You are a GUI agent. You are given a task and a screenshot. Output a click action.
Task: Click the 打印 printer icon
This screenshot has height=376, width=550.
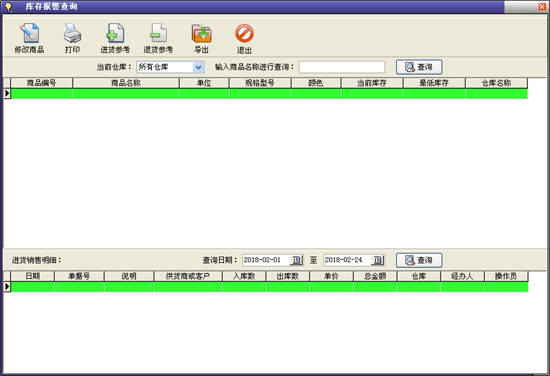[72, 33]
